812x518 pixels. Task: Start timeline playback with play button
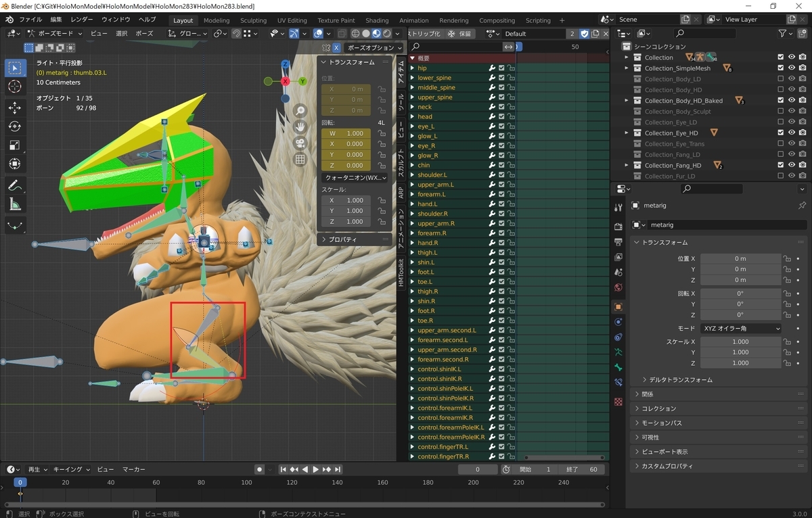pos(316,469)
